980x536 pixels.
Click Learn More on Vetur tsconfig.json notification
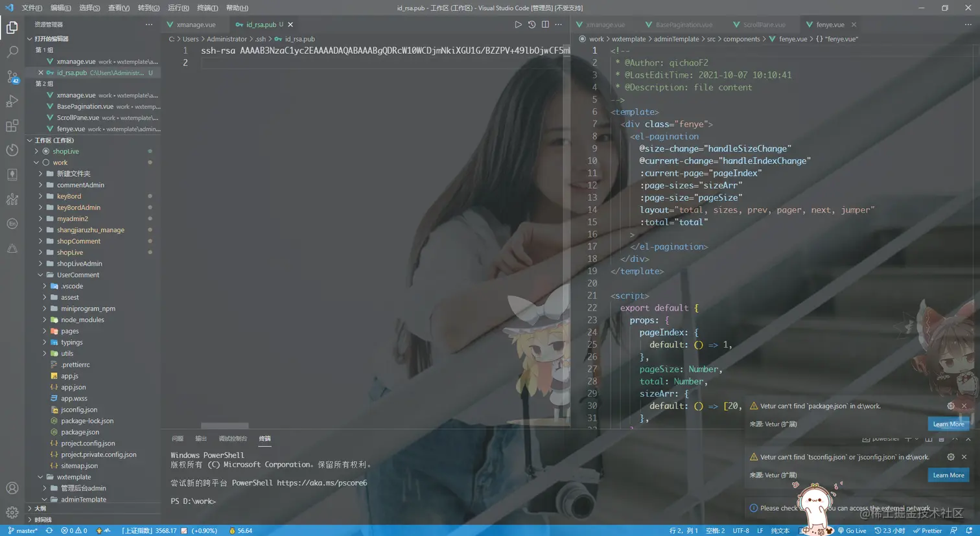click(x=948, y=475)
